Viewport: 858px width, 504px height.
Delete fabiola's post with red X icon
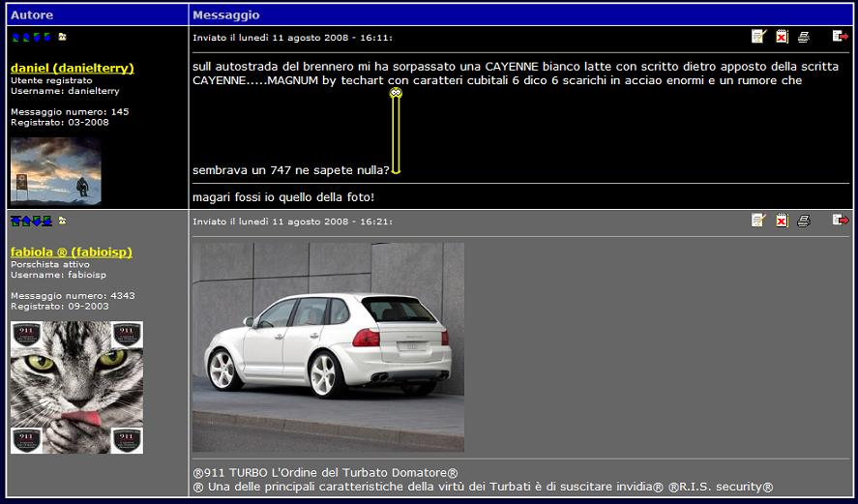[782, 220]
